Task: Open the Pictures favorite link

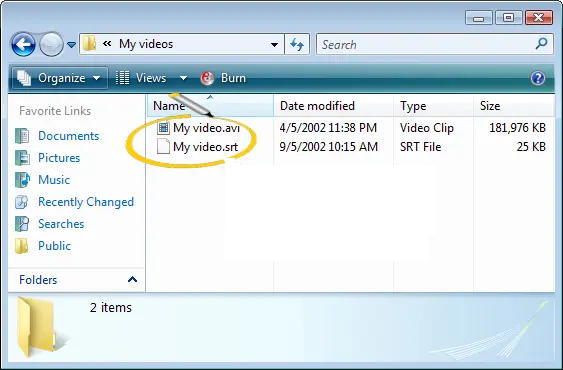Action: (x=59, y=158)
